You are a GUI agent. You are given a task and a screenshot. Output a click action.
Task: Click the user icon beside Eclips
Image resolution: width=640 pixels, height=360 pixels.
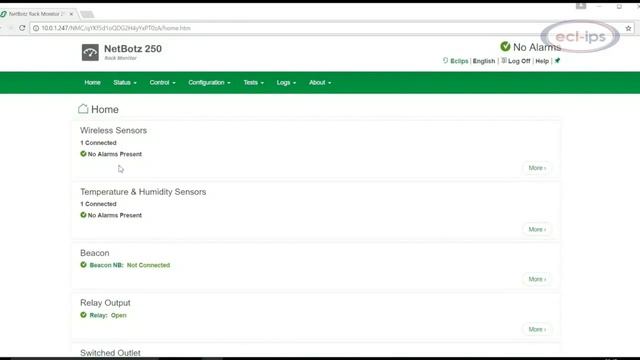(445, 60)
